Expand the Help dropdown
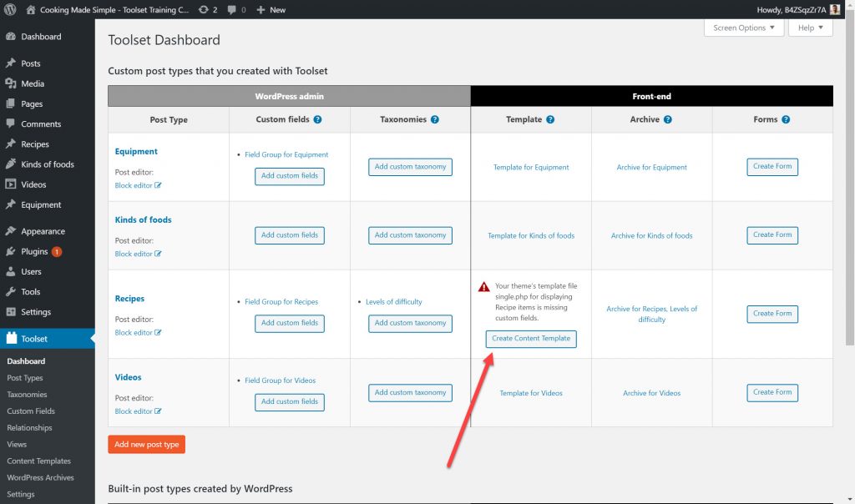Viewport: 855px width, 504px height. tap(810, 28)
